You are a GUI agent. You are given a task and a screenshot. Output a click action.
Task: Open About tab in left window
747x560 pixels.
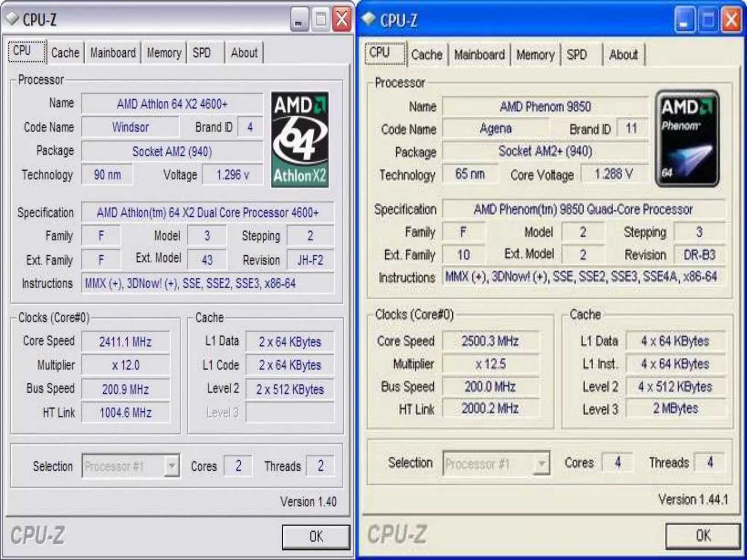click(x=244, y=53)
